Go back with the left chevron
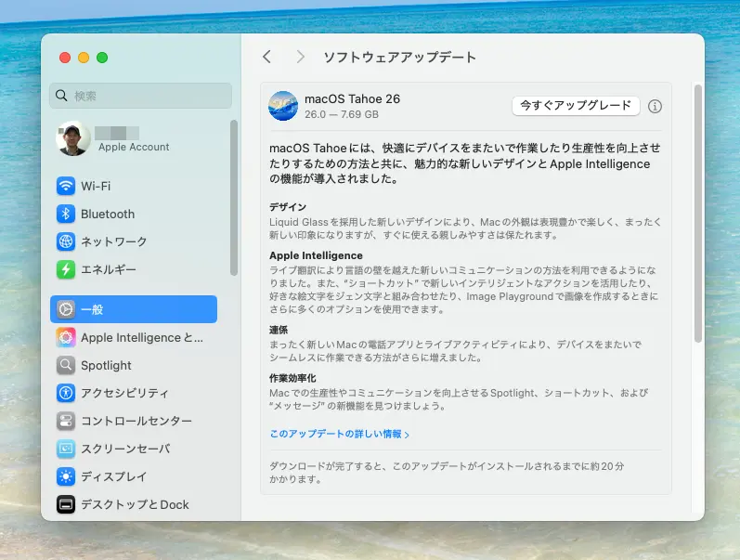Image resolution: width=740 pixels, height=560 pixels. point(267,58)
